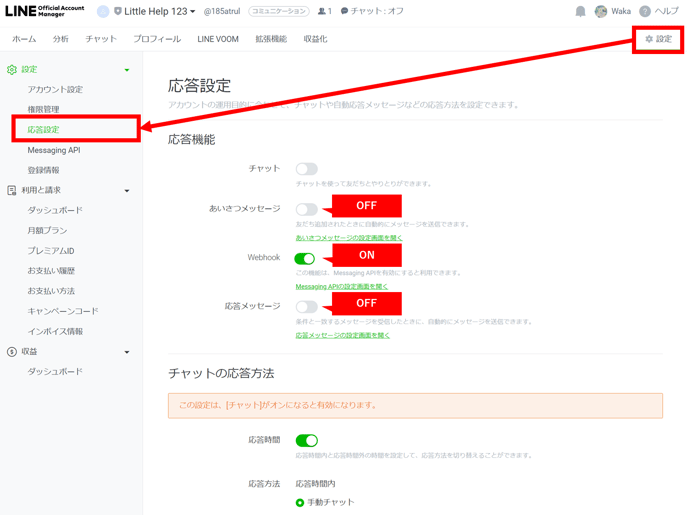Click the LINE Official Account Manager logo
Image resolution: width=687 pixels, height=515 pixels.
[45, 12]
